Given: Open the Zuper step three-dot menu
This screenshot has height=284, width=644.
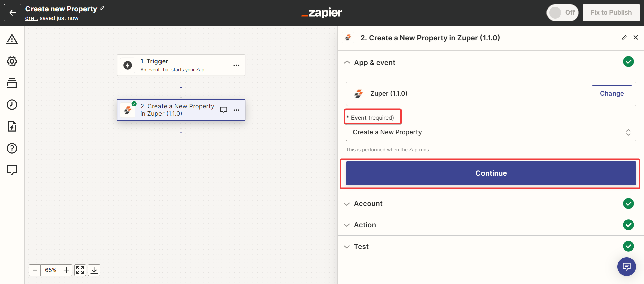Looking at the screenshot, I should coord(236,110).
